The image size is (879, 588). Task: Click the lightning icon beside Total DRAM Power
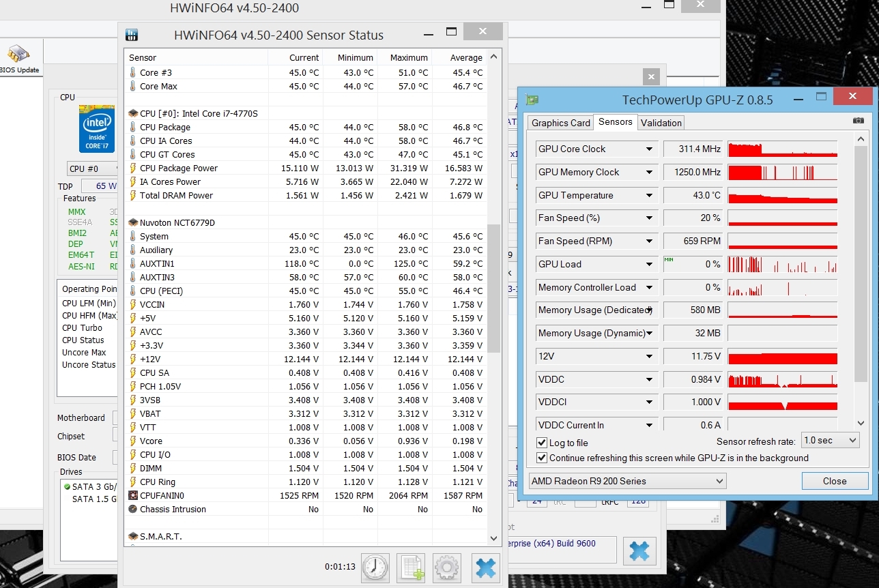(132, 195)
